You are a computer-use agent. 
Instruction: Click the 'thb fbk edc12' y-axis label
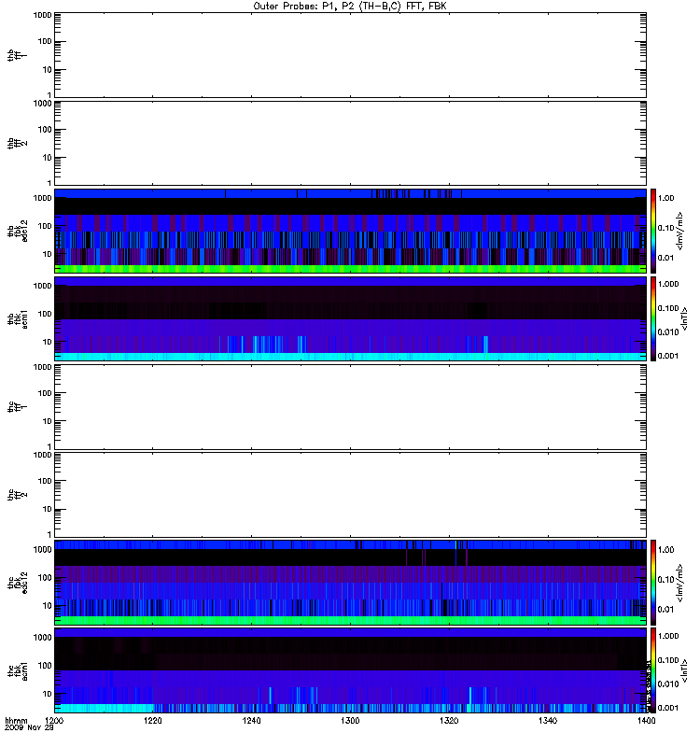click(x=17, y=231)
